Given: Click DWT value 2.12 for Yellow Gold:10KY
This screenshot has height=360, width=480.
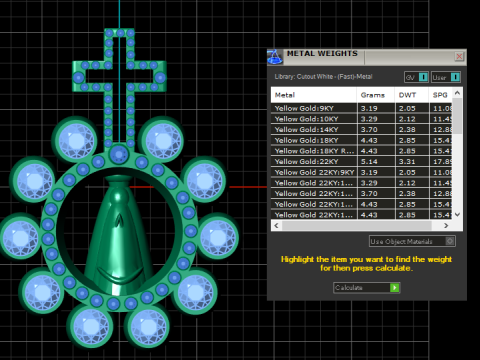Looking at the screenshot, I should (407, 119).
